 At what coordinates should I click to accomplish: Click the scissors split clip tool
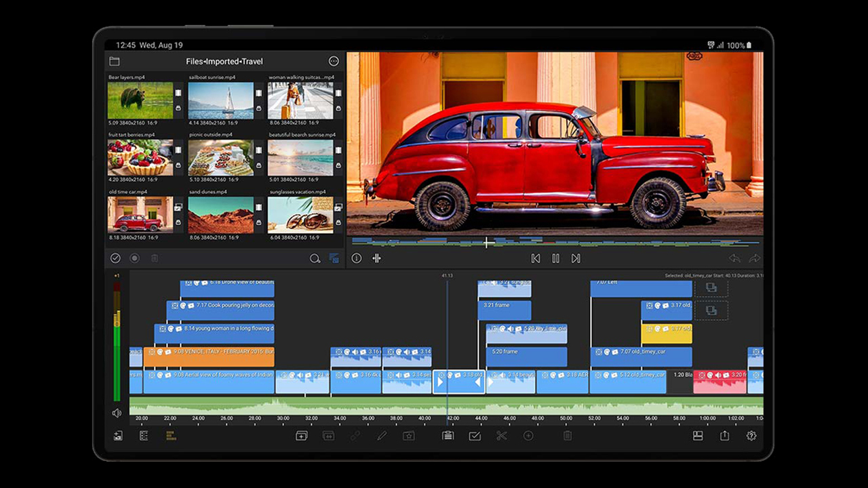[x=501, y=436]
